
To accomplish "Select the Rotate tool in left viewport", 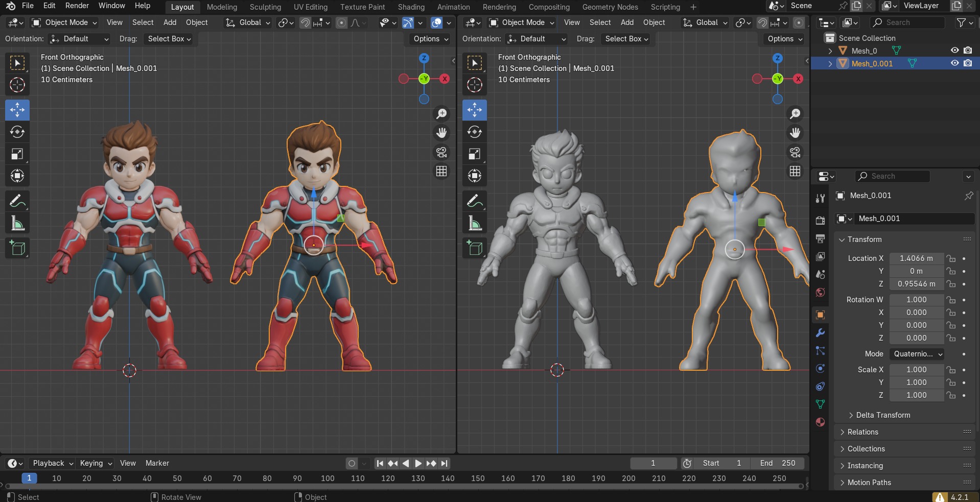I will [x=17, y=132].
